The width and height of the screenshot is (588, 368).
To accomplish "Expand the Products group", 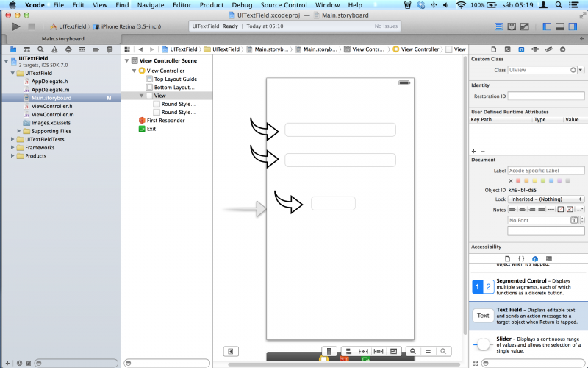I will coord(12,155).
